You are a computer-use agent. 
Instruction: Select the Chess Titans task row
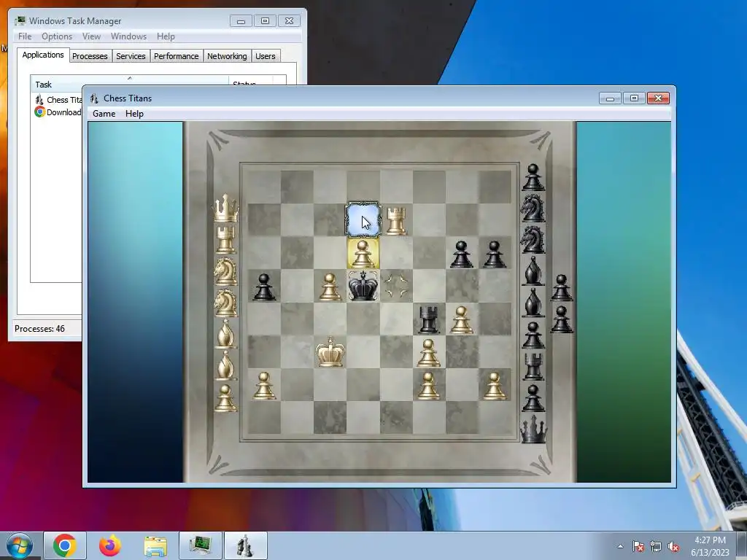(x=58, y=99)
